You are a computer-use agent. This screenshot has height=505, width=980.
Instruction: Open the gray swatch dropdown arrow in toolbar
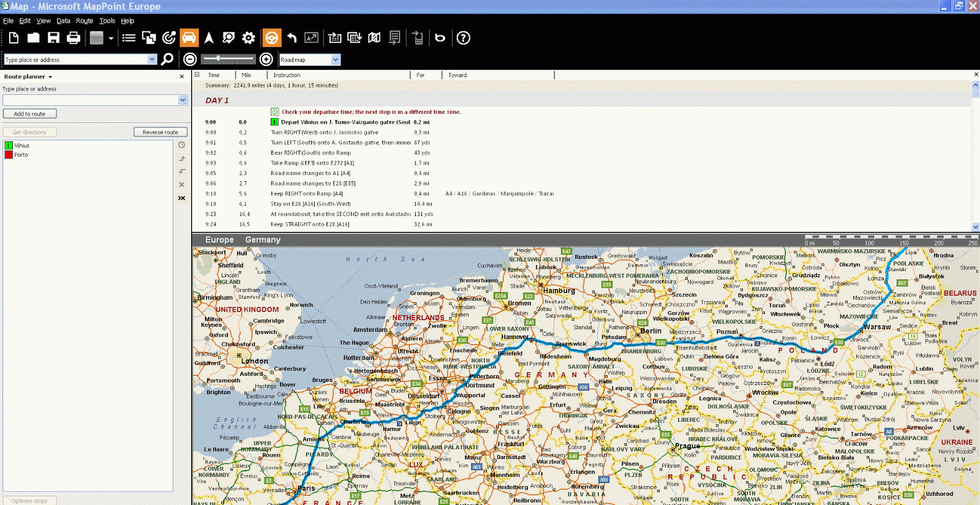[x=111, y=38]
